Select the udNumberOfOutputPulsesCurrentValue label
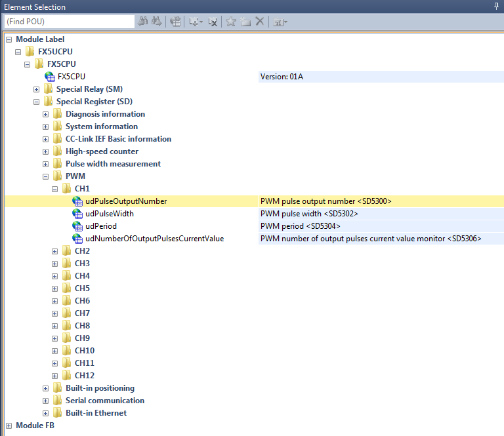The height and width of the screenshot is (436, 504). click(x=155, y=239)
